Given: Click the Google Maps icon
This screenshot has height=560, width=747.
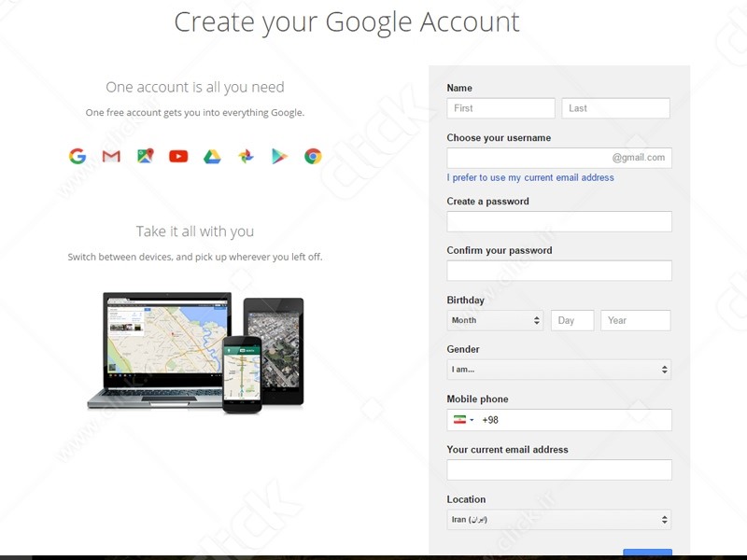Looking at the screenshot, I should pos(145,157).
